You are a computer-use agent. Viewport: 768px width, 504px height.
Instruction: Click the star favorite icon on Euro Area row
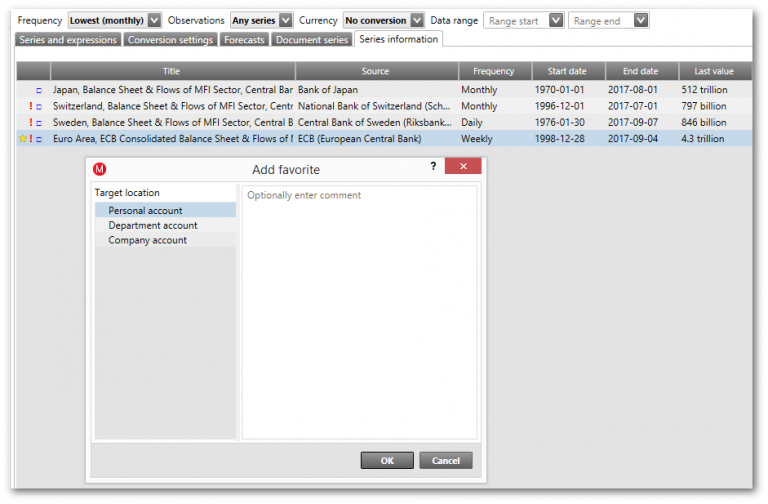22,139
